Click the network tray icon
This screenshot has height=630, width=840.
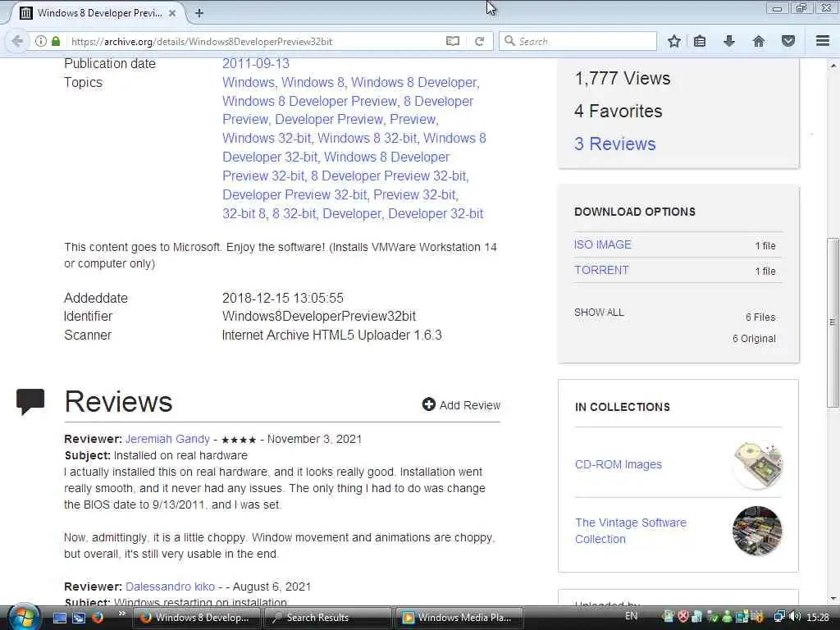click(779, 617)
